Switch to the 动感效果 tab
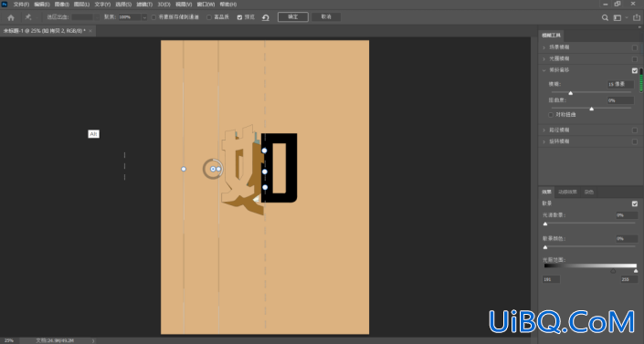 coord(567,192)
